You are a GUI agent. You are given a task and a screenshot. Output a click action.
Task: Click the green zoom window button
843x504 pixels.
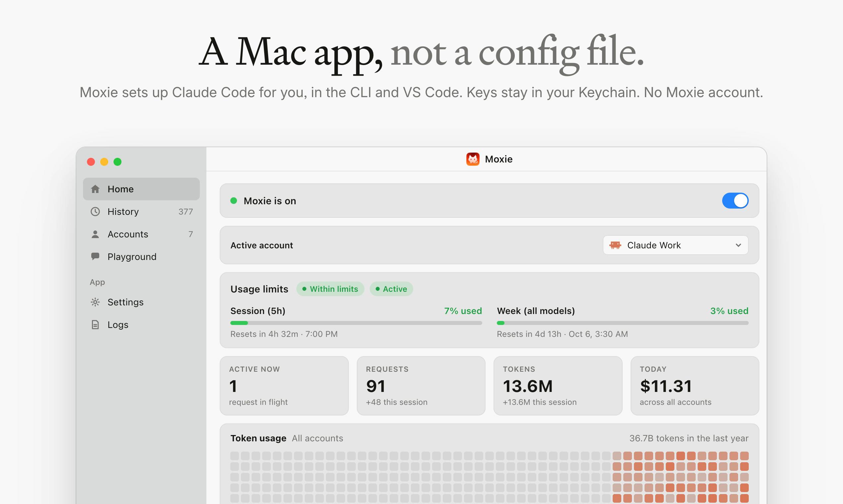117,162
